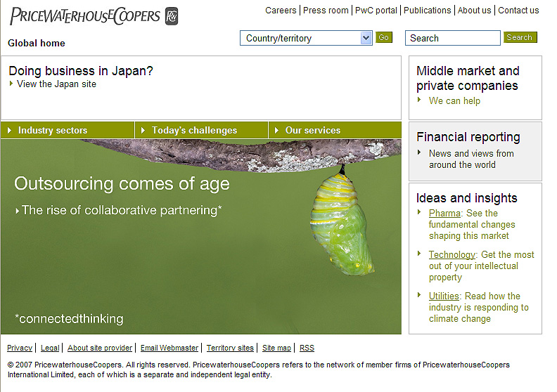Click arrow bullet beside Pharma
Image resolution: width=557 pixels, height=392 pixels.
pyautogui.click(x=419, y=212)
